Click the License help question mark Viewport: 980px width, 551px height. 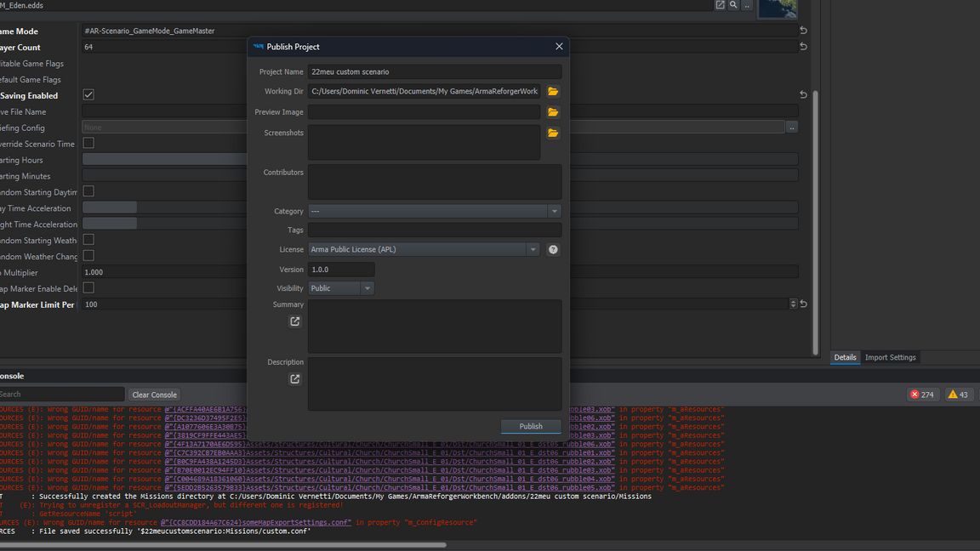[x=553, y=250]
